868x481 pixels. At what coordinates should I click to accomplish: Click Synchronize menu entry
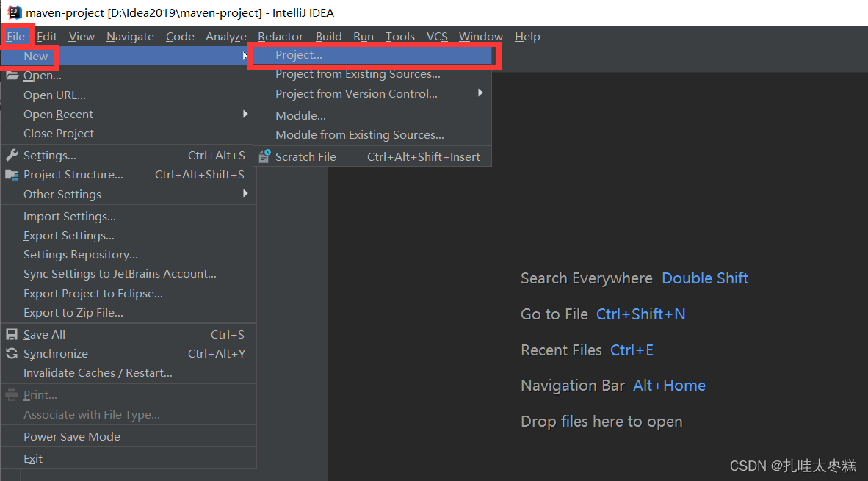(129, 354)
